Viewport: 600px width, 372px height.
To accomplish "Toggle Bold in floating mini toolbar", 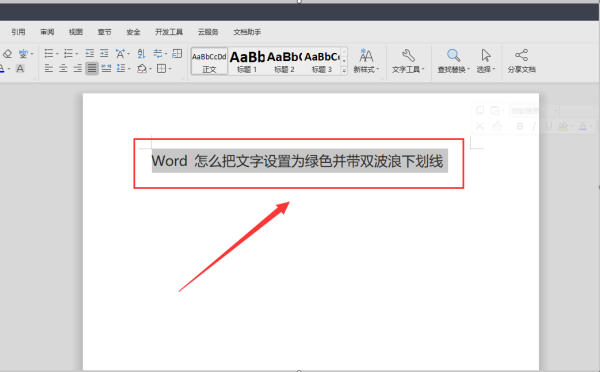I will click(520, 126).
